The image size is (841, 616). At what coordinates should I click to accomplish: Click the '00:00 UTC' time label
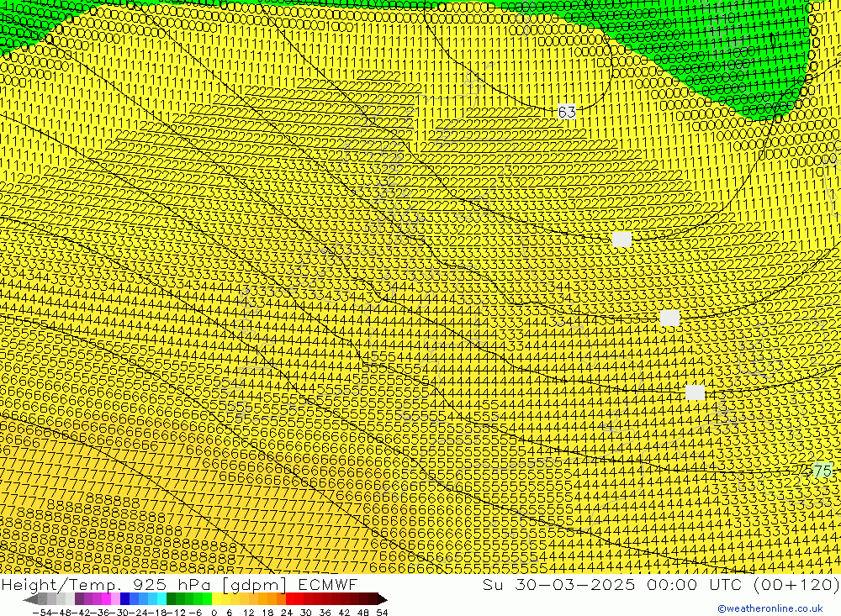(x=694, y=584)
